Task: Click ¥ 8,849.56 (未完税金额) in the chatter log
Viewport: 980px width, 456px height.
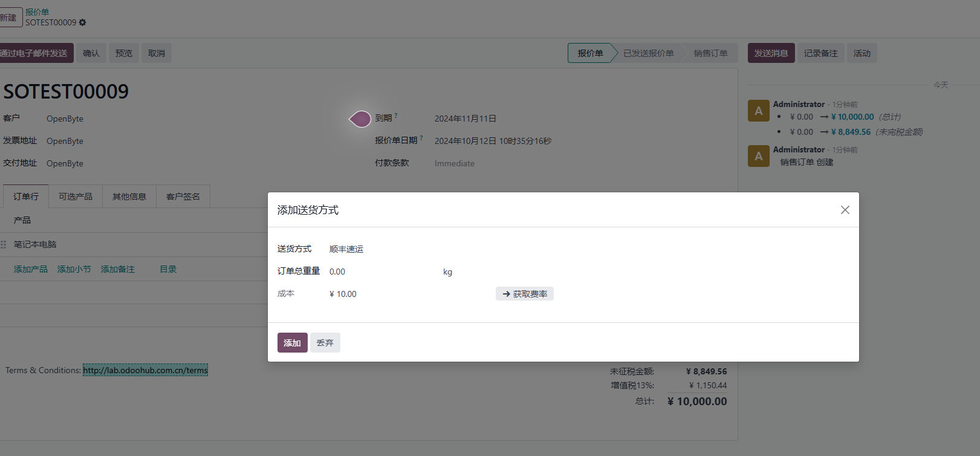Action: pyautogui.click(x=851, y=132)
